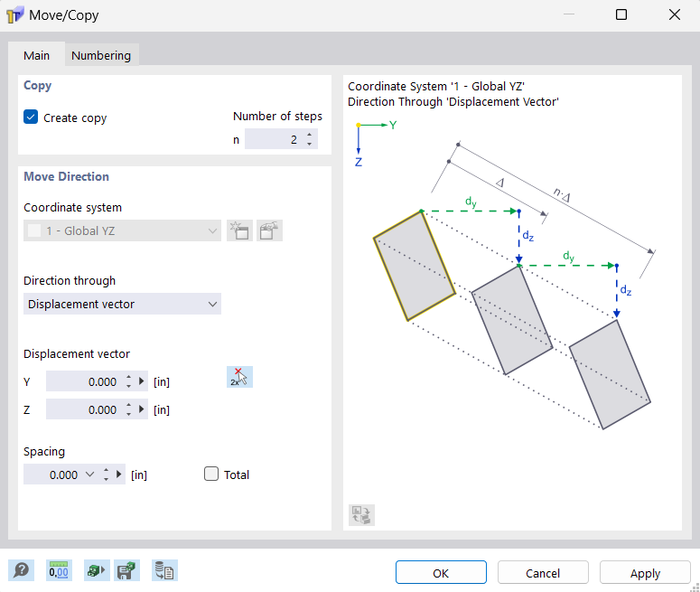
Task: Click the 'Displacement vector' label above Y field
Action: [77, 354]
